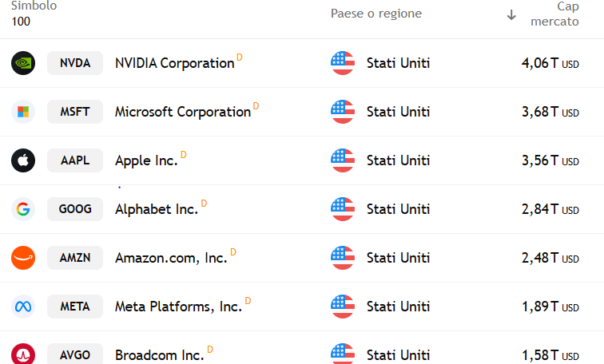Open the MSFT ticker symbol
The width and height of the screenshot is (604, 364).
[x=75, y=112]
